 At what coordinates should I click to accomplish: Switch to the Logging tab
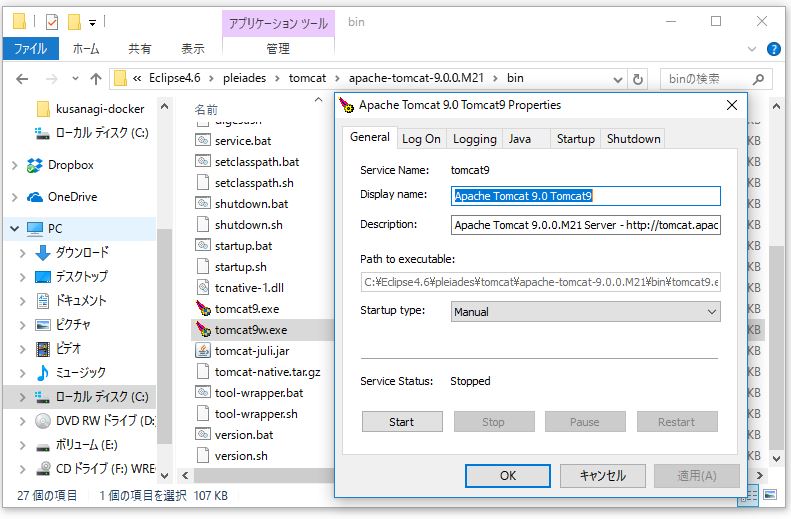[x=474, y=139]
